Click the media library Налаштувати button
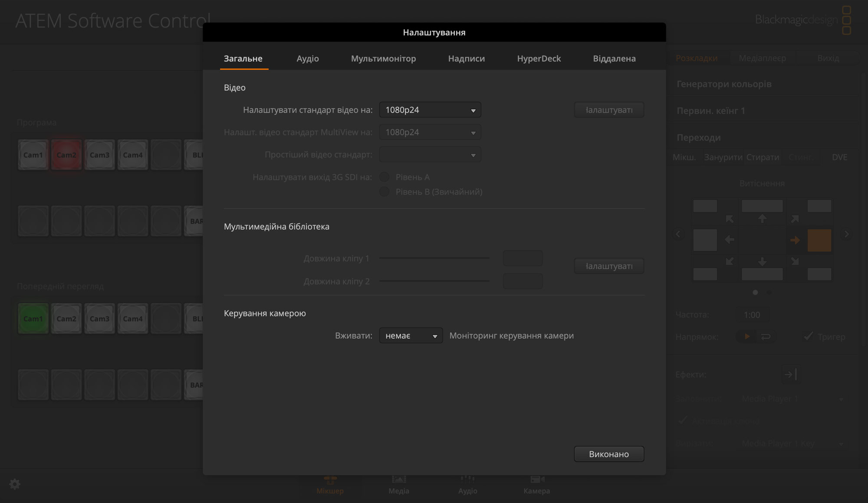 coord(609,266)
